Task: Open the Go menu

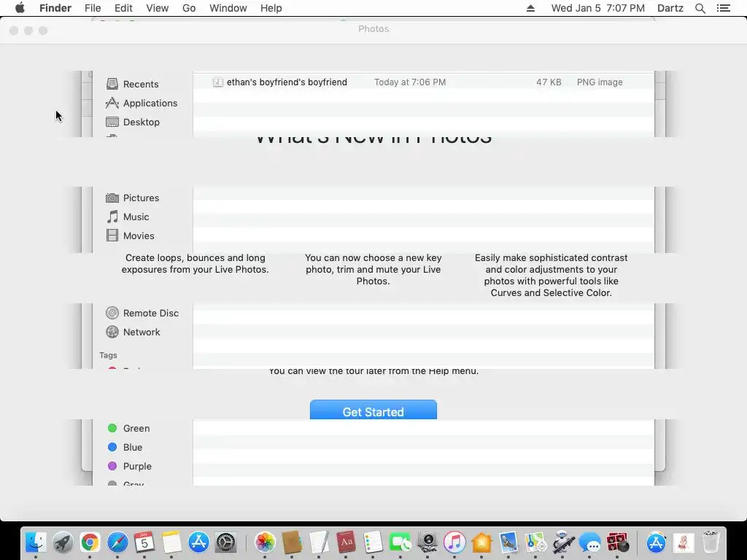Action: [189, 8]
